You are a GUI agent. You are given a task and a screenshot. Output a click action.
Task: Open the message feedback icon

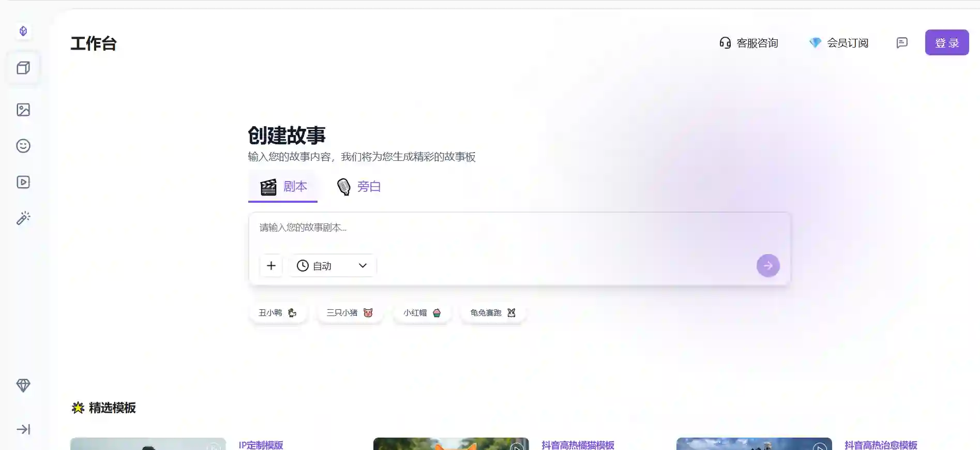point(902,43)
